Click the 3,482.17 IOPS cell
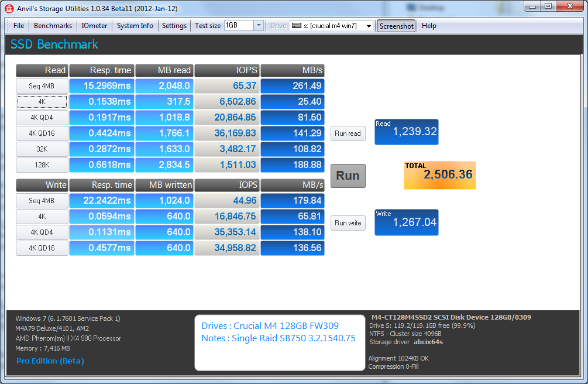 tap(227, 149)
